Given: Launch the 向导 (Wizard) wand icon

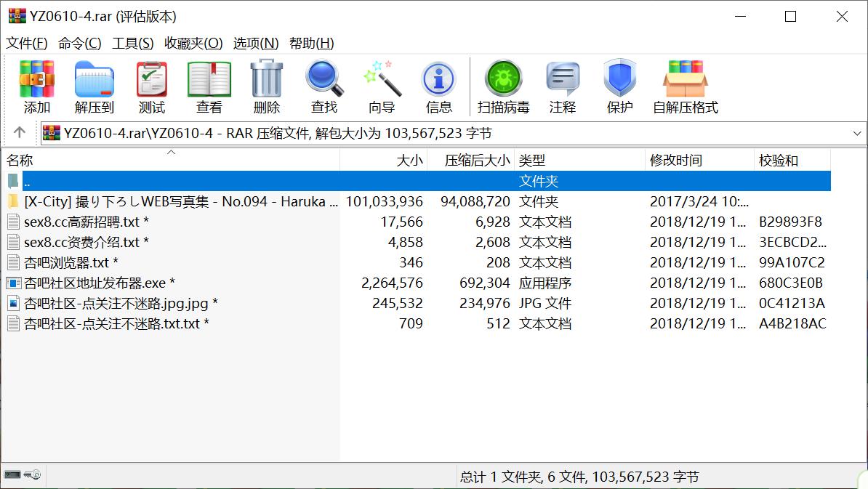Looking at the screenshot, I should coord(382,87).
